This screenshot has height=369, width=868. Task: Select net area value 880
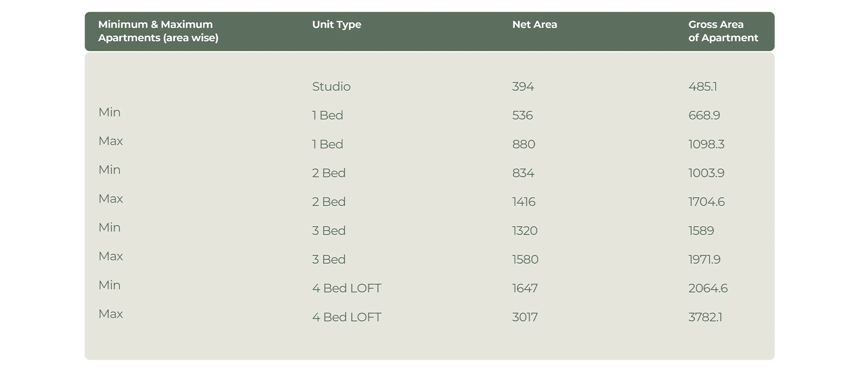click(524, 144)
